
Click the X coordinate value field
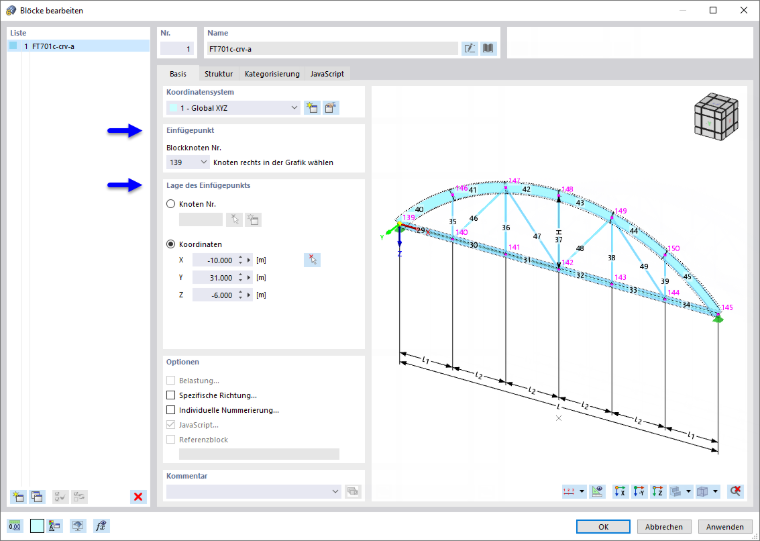click(x=214, y=260)
